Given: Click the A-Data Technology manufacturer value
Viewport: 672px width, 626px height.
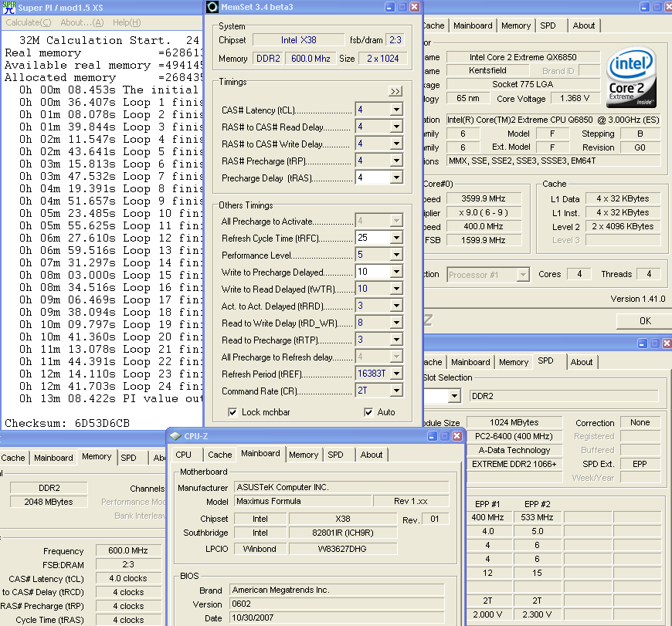Looking at the screenshot, I should point(514,450).
